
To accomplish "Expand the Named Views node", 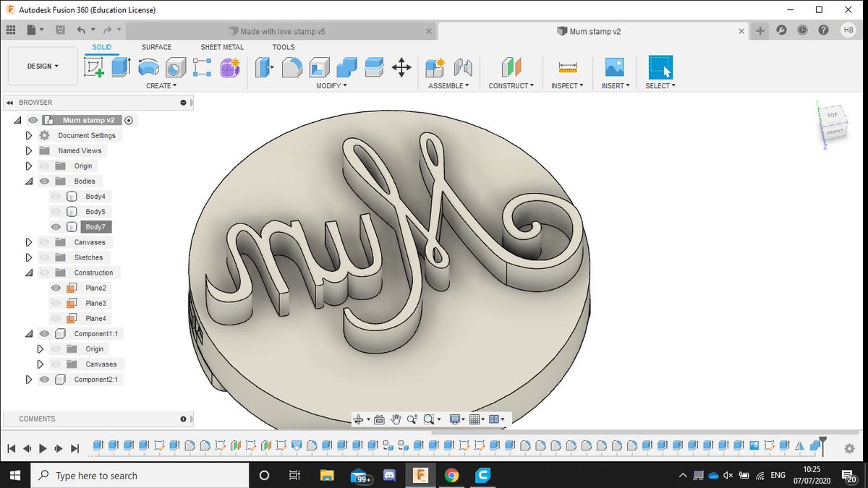I will pyautogui.click(x=29, y=150).
